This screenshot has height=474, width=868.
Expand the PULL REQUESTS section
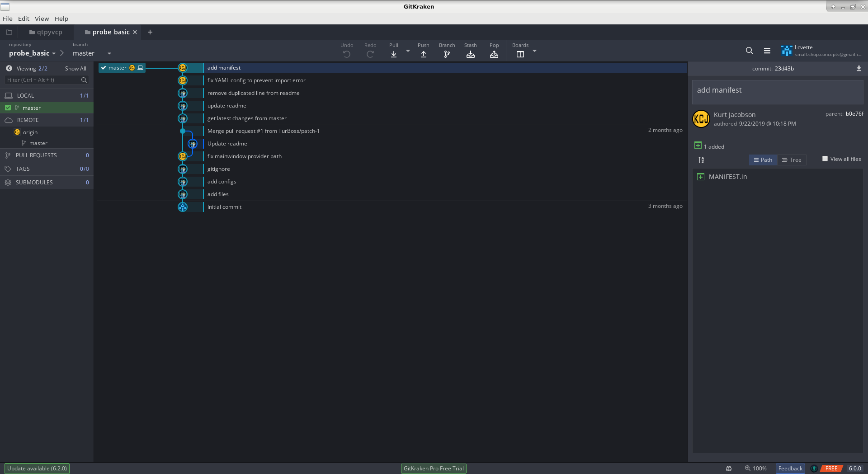47,155
